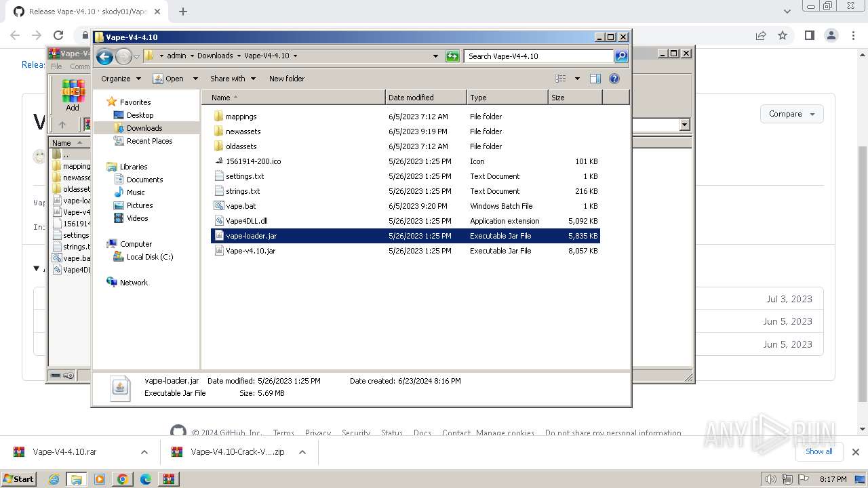Click WinRAR Add toolbar icon

click(73, 96)
